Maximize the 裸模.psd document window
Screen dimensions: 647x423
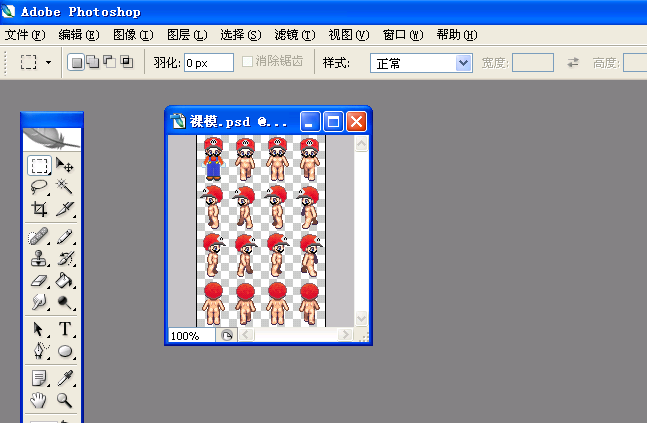pos(333,122)
